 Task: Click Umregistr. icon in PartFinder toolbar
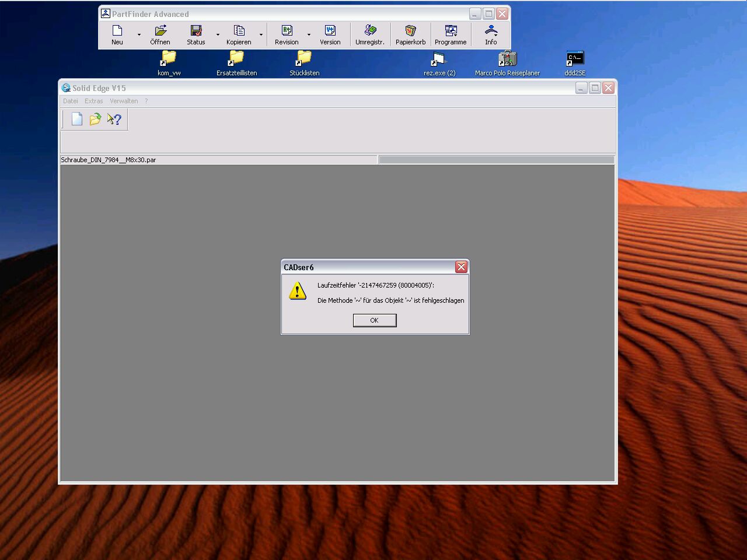tap(370, 34)
